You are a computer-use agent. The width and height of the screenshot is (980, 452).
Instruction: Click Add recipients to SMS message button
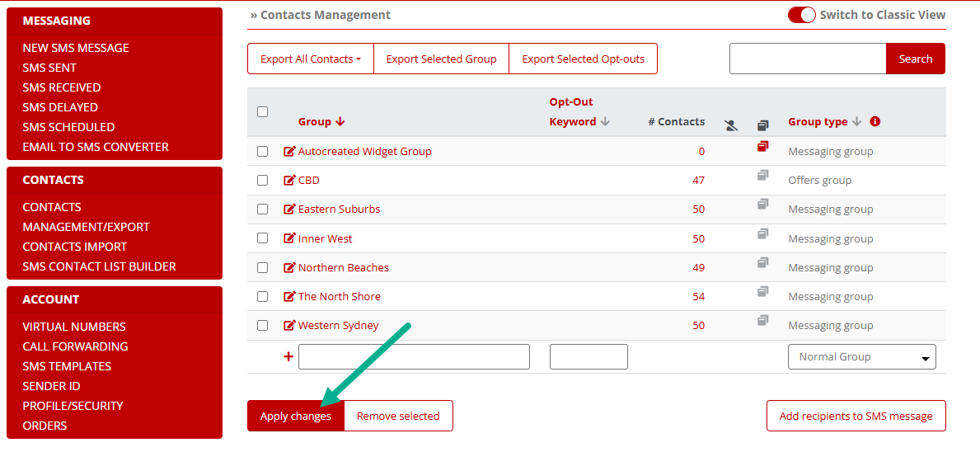point(856,417)
